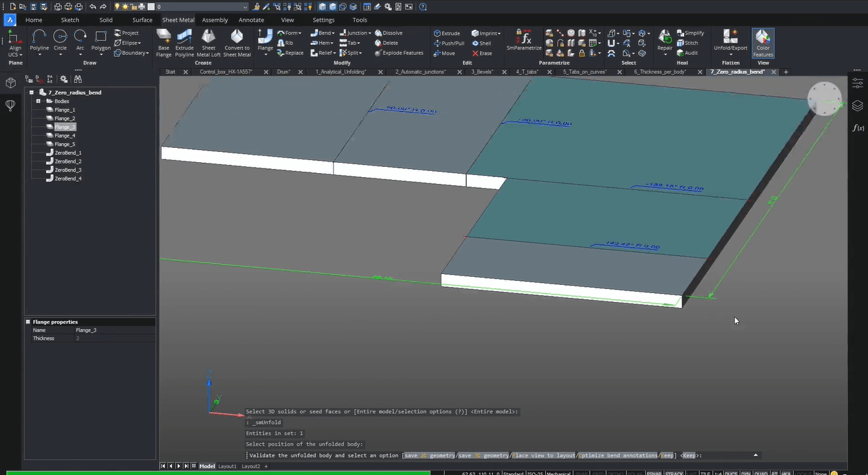Toggle TILE in the status bar
The image size is (868, 475).
(705, 474)
